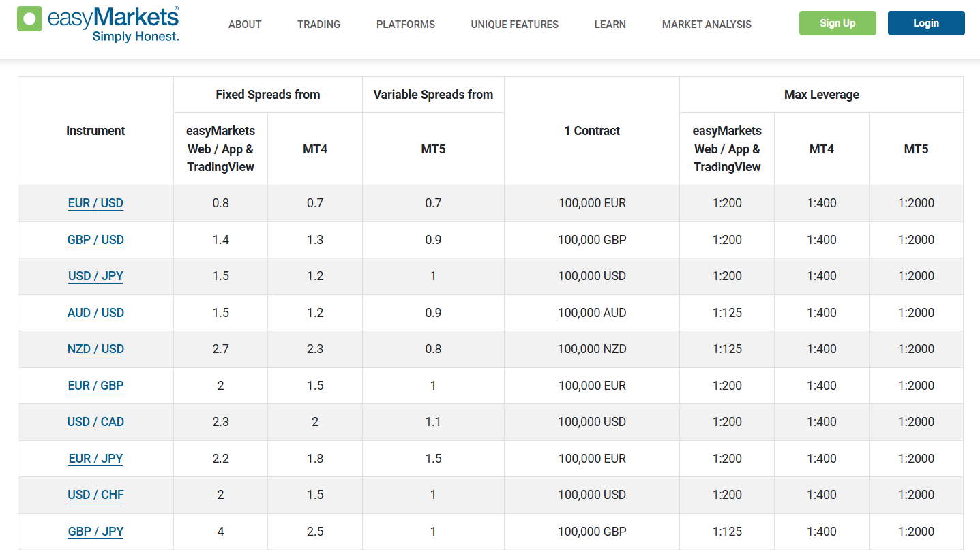Open the Learn menu
The image size is (980, 550).
click(610, 25)
